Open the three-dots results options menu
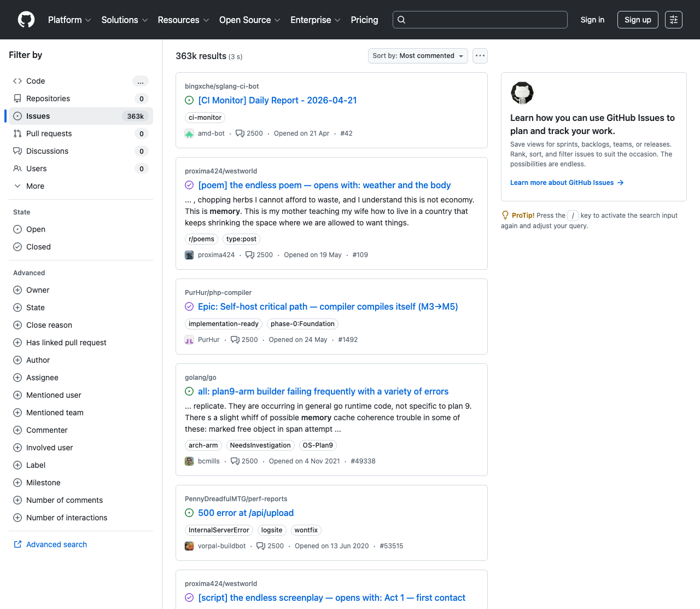The height and width of the screenshot is (609, 700). click(x=480, y=56)
